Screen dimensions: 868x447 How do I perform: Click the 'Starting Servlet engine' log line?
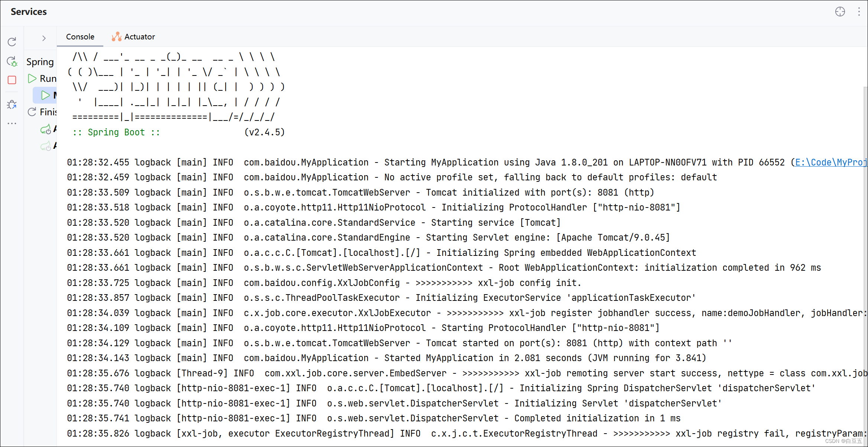pos(368,238)
